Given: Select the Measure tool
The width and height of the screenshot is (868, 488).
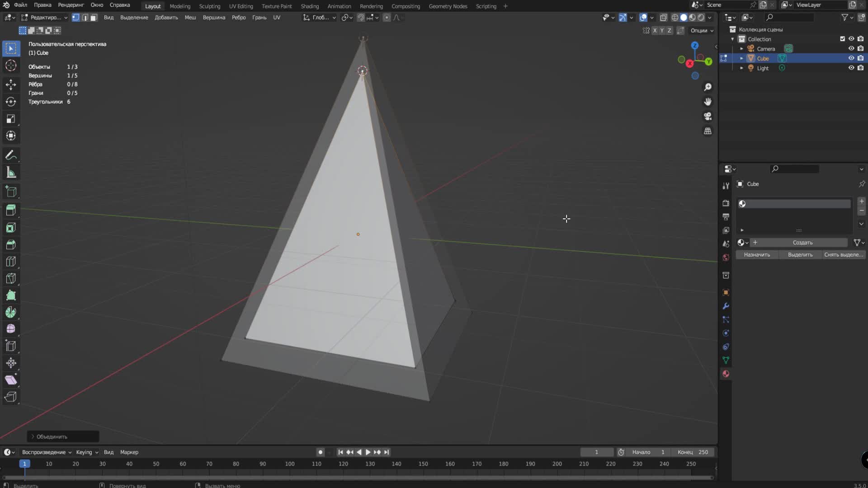Looking at the screenshot, I should pyautogui.click(x=11, y=173).
